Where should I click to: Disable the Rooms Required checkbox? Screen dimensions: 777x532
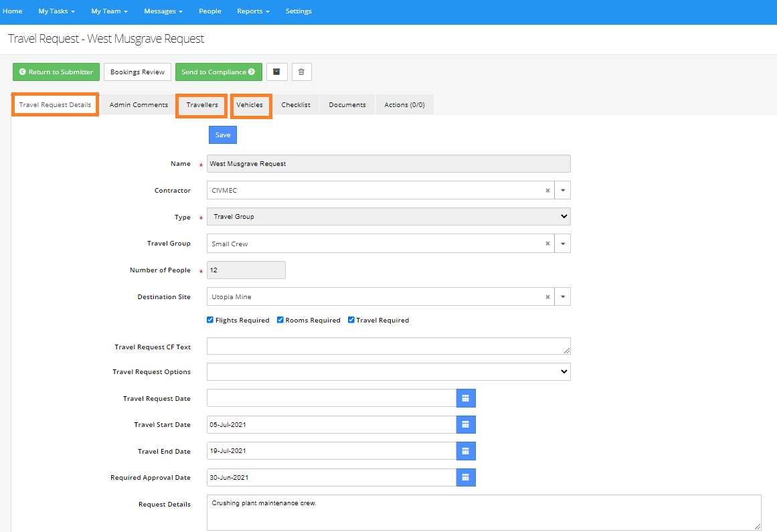[x=280, y=320]
